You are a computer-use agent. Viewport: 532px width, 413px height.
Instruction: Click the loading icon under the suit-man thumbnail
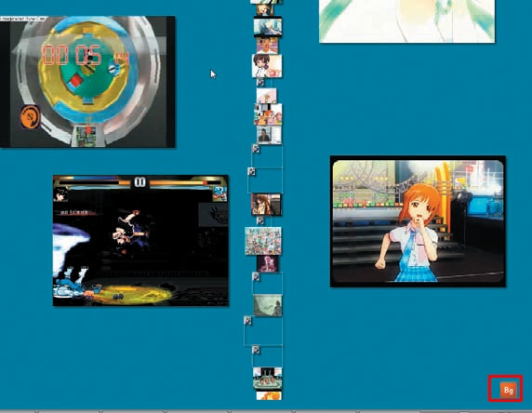[x=256, y=149]
